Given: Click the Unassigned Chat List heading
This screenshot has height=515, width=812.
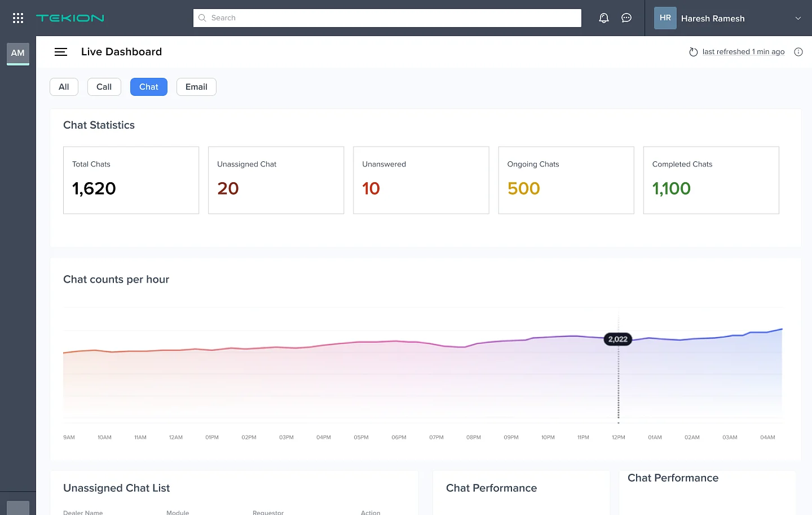Looking at the screenshot, I should click(x=116, y=488).
